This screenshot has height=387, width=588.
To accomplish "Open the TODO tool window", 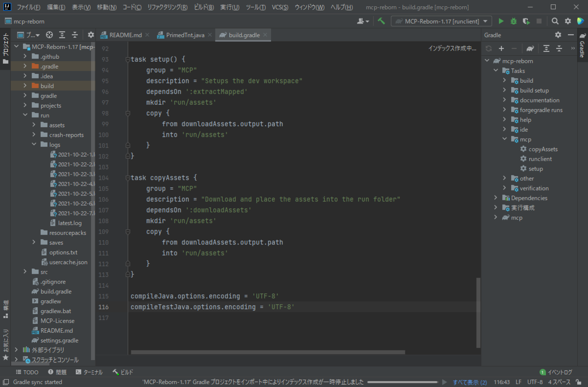I will (x=26, y=372).
